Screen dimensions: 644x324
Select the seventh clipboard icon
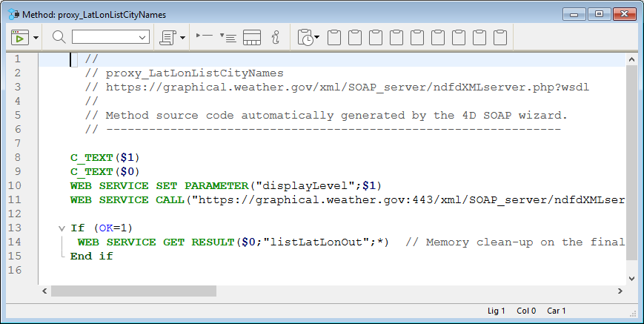click(459, 37)
